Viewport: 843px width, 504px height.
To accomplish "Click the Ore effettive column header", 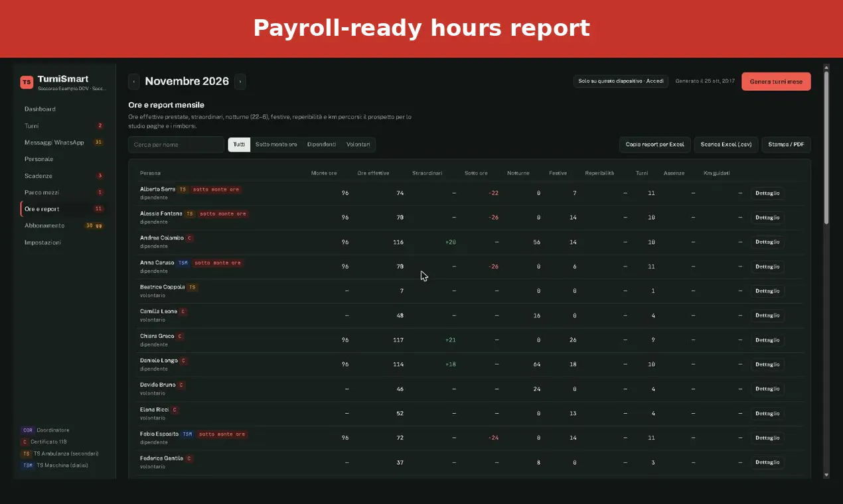I will [x=373, y=173].
